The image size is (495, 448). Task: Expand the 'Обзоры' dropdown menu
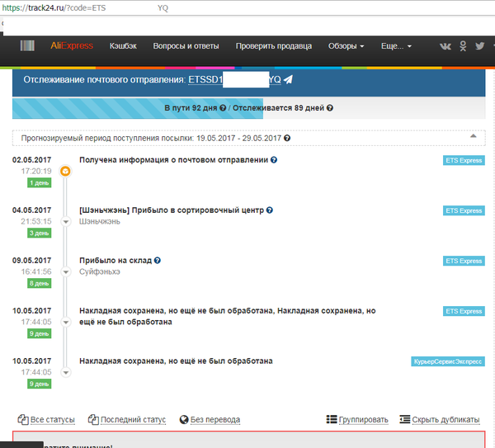tap(346, 46)
